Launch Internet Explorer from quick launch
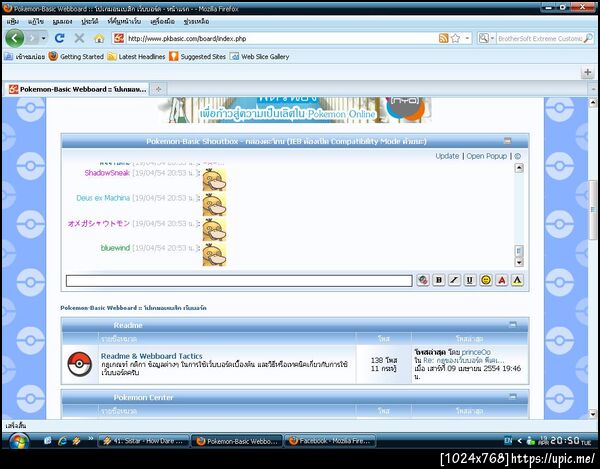Image resolution: width=600 pixels, height=469 pixels. pos(62,441)
